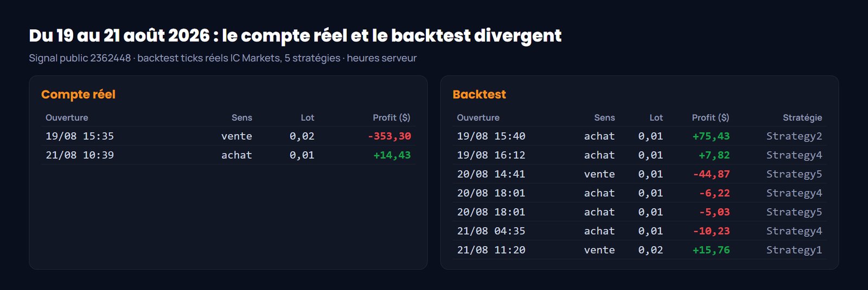Click the Compte réel 'Lot' column header
868x290 pixels.
[x=308, y=118]
